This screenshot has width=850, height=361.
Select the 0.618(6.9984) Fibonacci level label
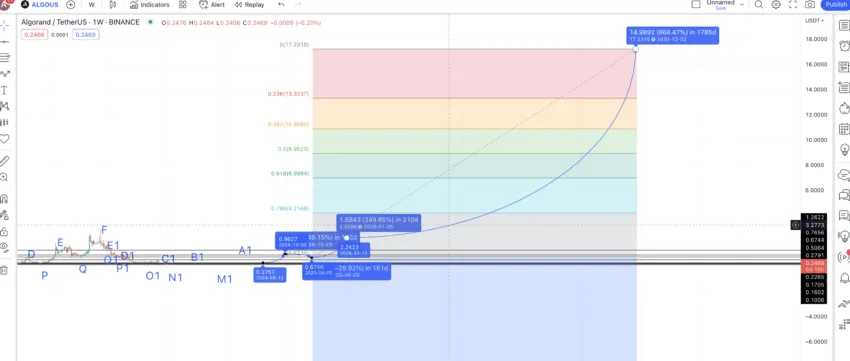[x=290, y=174]
